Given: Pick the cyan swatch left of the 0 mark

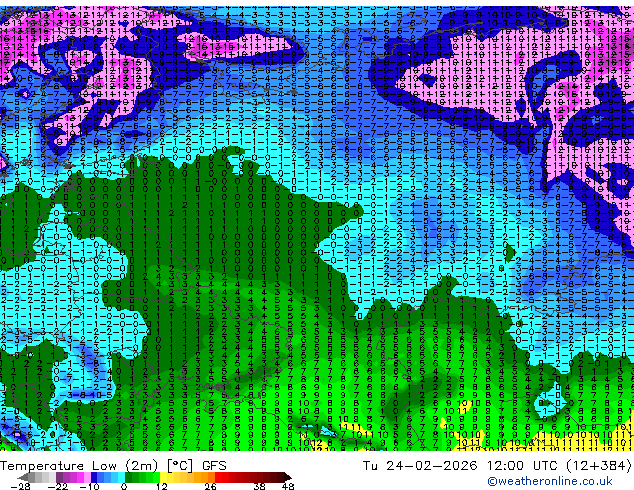Looking at the screenshot, I should coord(121,477).
